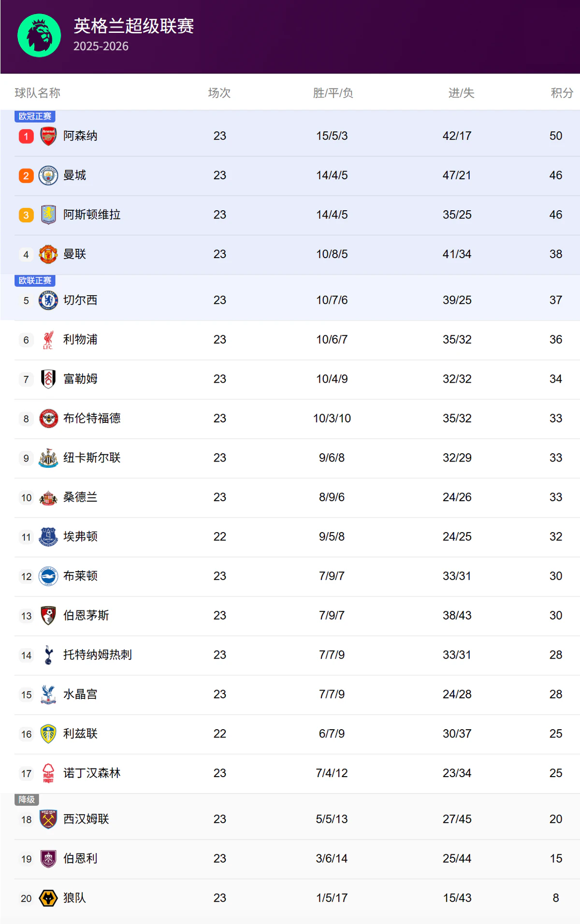
Task: Click the Tottenham Hotspur cockerel crest
Action: [48, 655]
